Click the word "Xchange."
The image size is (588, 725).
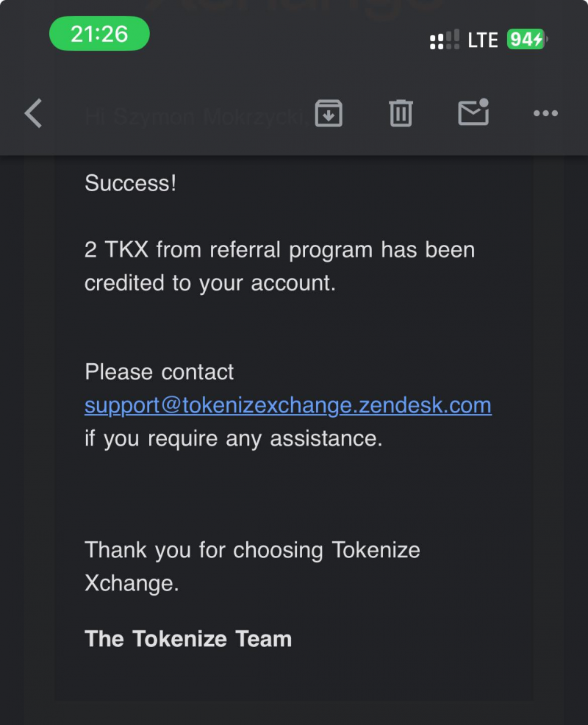coord(132,584)
